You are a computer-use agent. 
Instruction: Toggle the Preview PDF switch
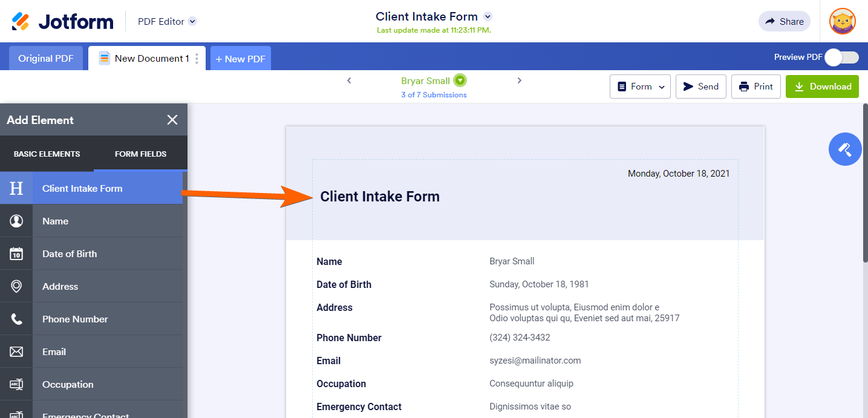tap(841, 57)
